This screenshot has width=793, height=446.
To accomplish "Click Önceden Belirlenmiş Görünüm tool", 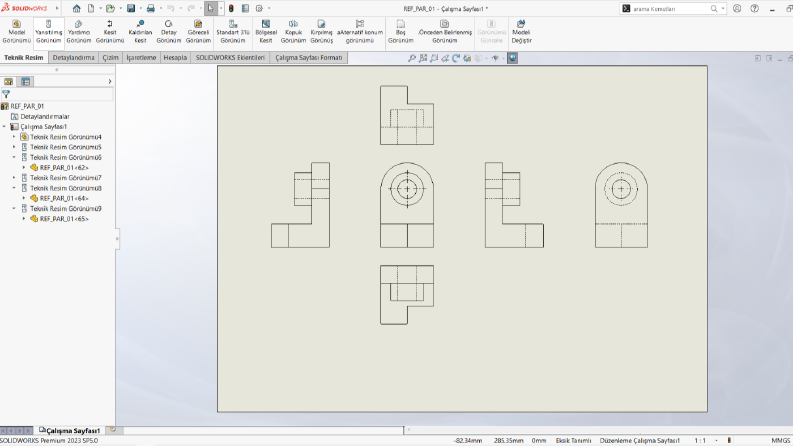I will pos(445,32).
